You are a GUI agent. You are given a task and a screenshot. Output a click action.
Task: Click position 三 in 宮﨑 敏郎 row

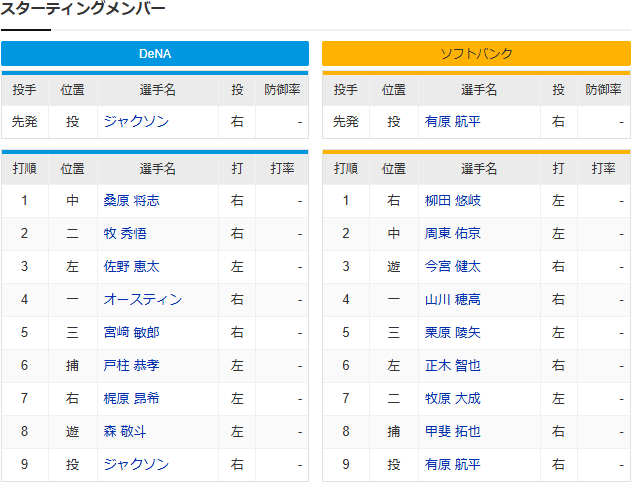tap(73, 333)
